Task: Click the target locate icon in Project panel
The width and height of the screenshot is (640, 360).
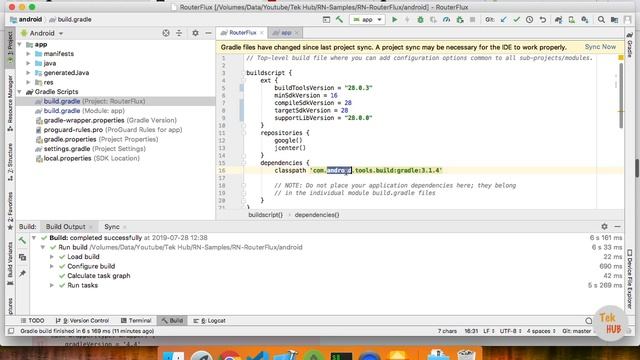Action: [166, 33]
